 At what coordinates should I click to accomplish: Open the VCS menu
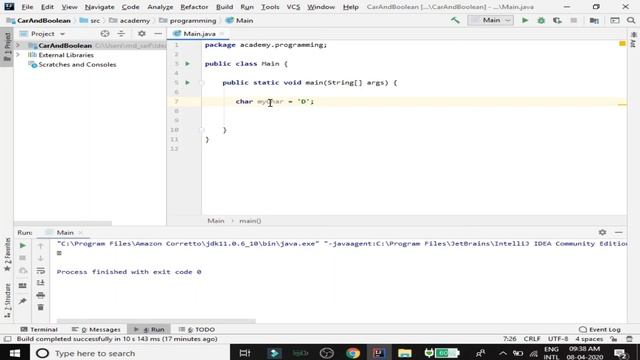(293, 7)
